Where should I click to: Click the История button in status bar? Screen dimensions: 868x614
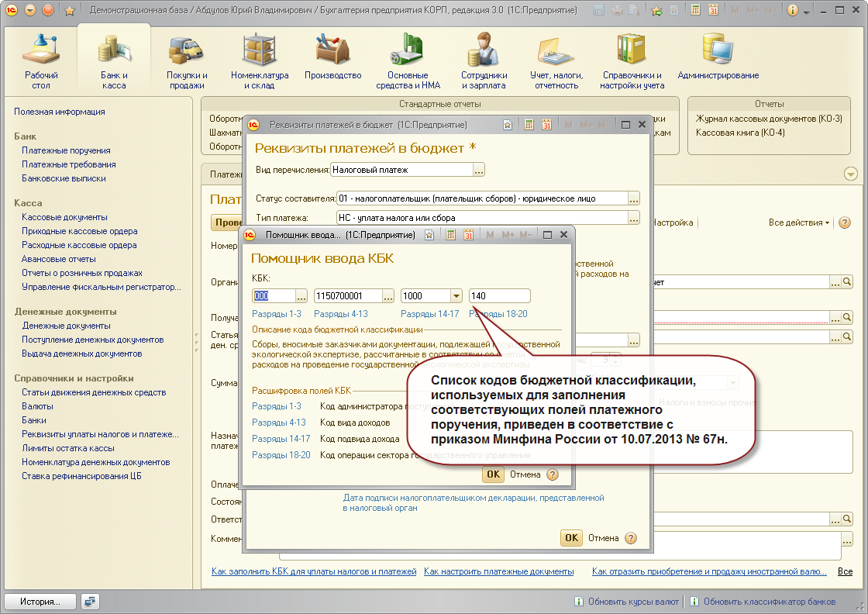click(x=40, y=602)
